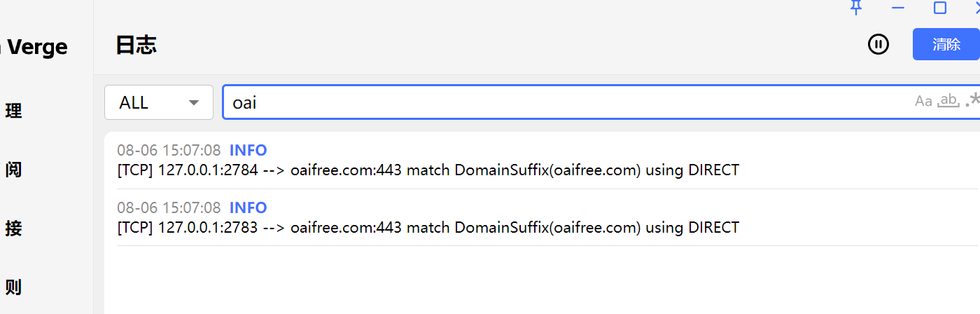This screenshot has width=980, height=314.
Task: Enable the regular expression search toggle
Action: coord(972,101)
